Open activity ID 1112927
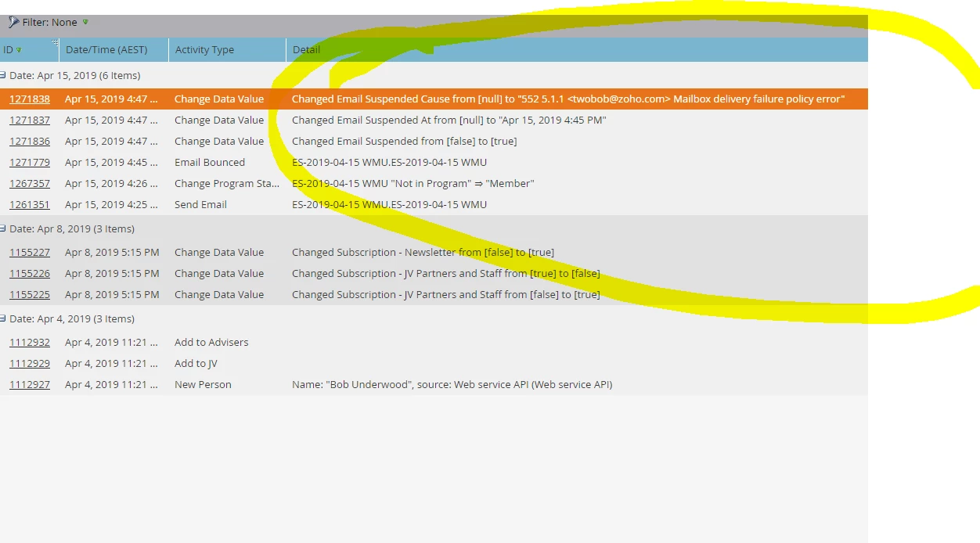This screenshot has width=980, height=543. pos(30,385)
